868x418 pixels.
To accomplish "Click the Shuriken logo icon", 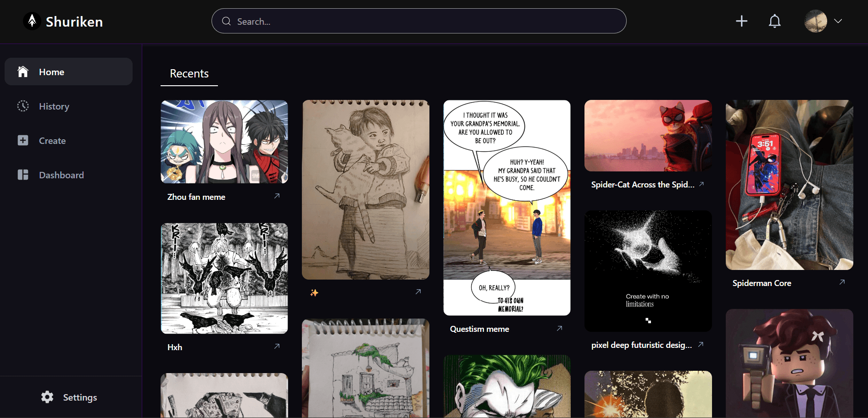I will (x=32, y=21).
